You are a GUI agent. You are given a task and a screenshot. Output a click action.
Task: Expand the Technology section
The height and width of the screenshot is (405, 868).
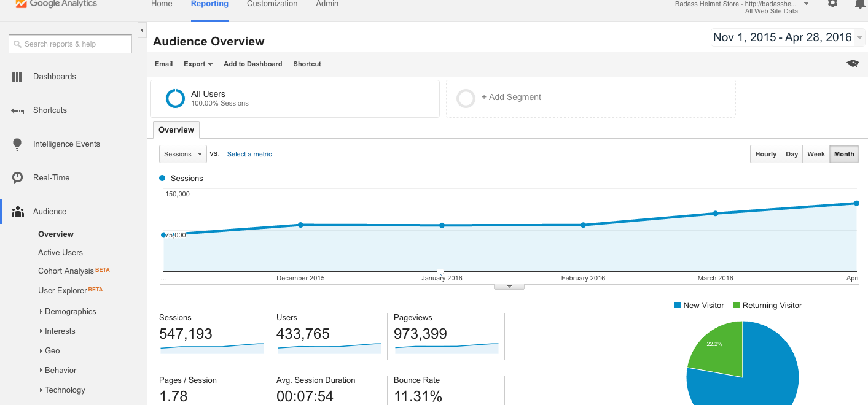tap(62, 390)
